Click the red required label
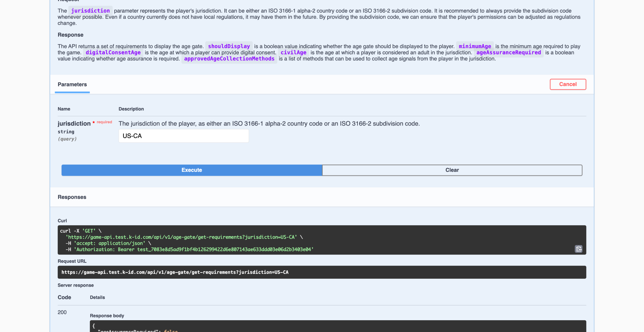644x332 pixels. [x=104, y=122]
